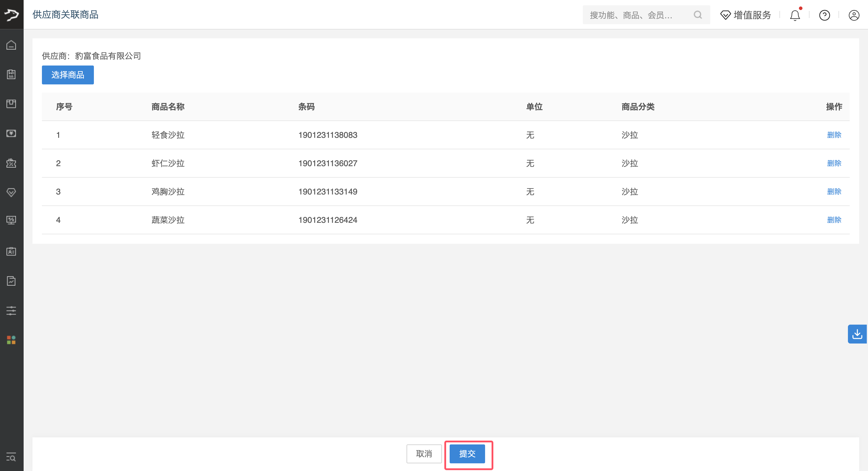Open the home sidebar icon
This screenshot has height=471, width=868.
coord(11,45)
